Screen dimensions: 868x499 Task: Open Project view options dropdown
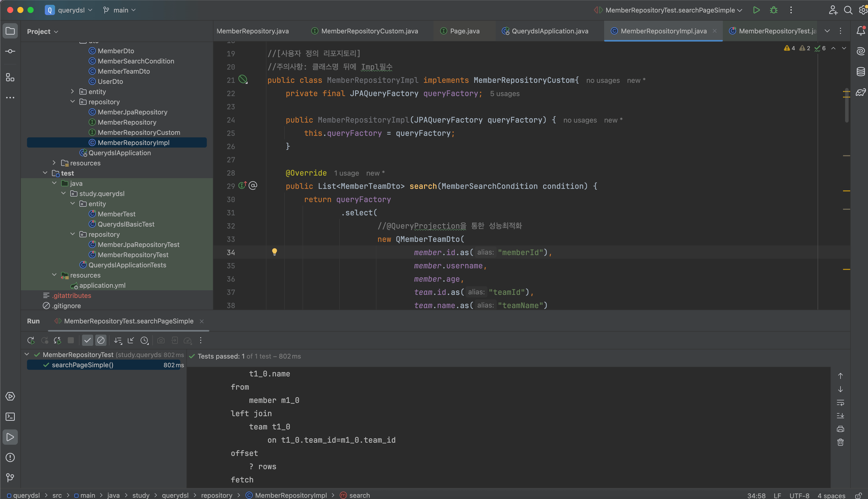pyautogui.click(x=43, y=32)
